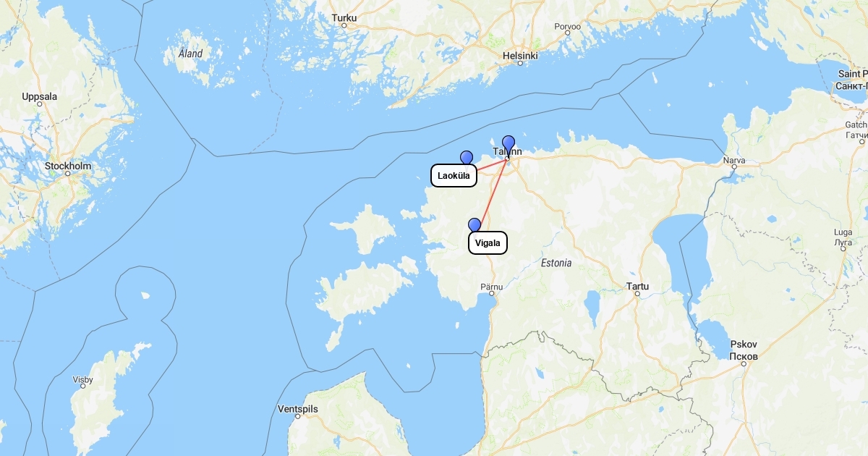Image resolution: width=868 pixels, height=456 pixels.
Task: Click the Visby label on Gotland
Action: click(82, 379)
